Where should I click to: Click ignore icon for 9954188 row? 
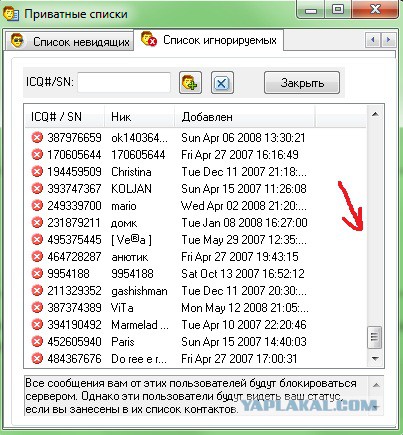(37, 273)
